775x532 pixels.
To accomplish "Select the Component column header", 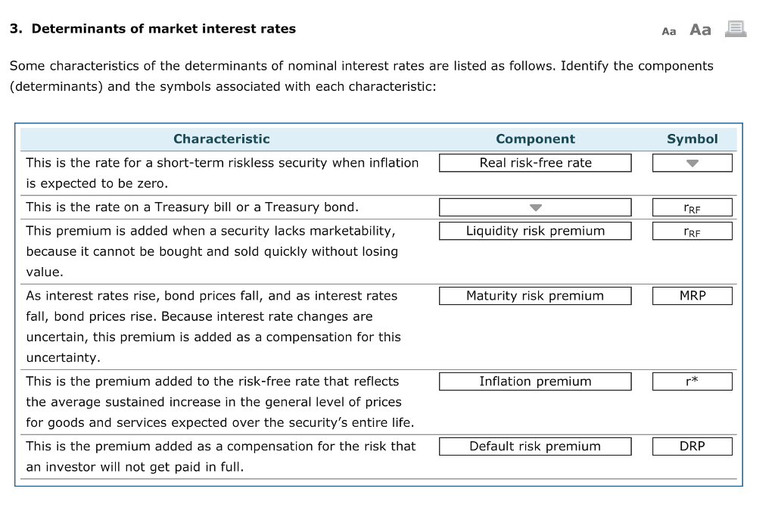I will 535,138.
